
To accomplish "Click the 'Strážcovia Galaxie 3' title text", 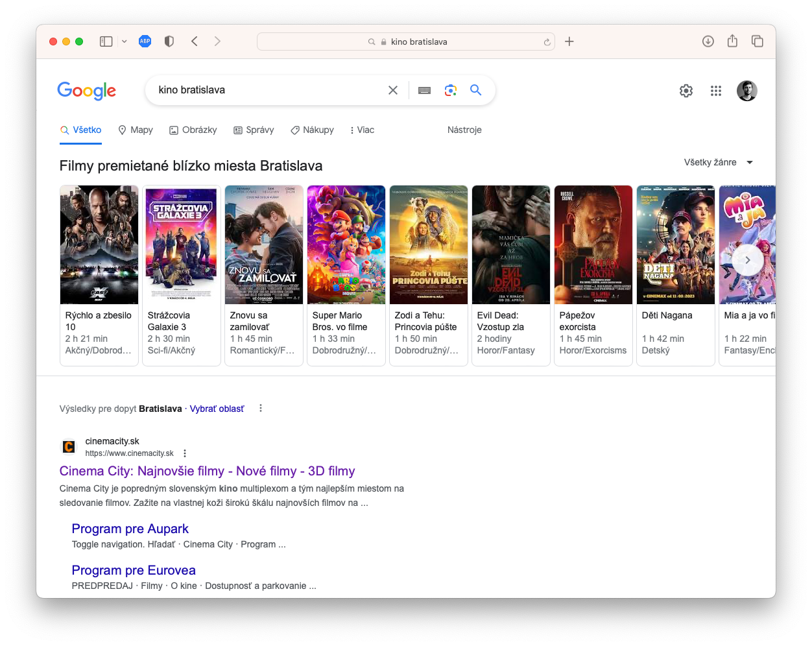I will (x=169, y=321).
